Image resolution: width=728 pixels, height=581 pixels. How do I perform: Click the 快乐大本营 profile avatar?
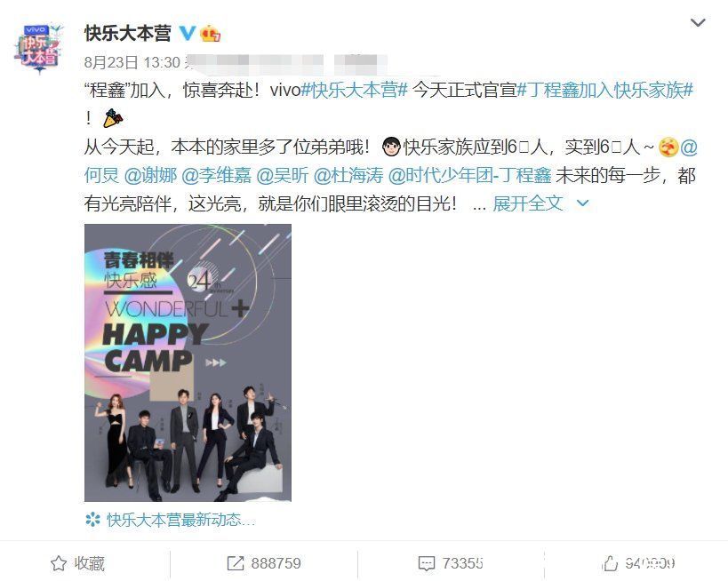(38, 49)
